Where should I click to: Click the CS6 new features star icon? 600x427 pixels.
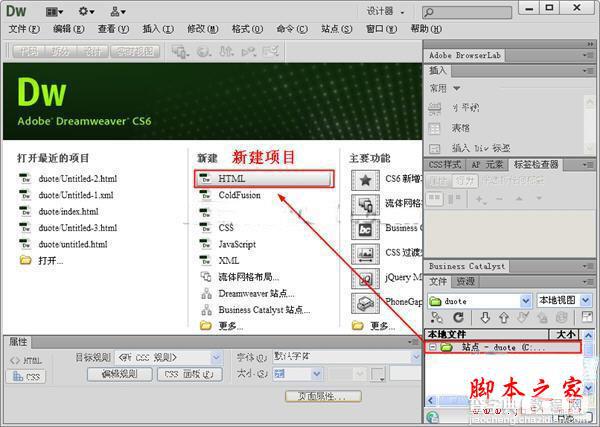[x=365, y=180]
